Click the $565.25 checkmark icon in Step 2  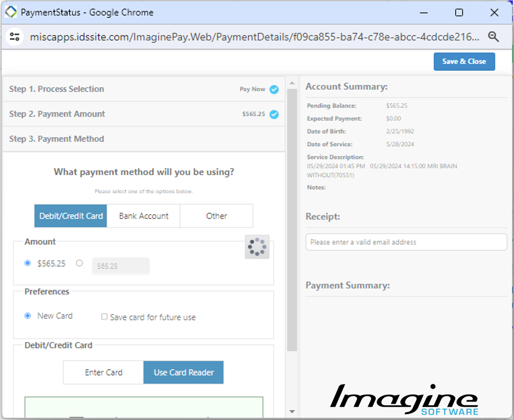(274, 114)
